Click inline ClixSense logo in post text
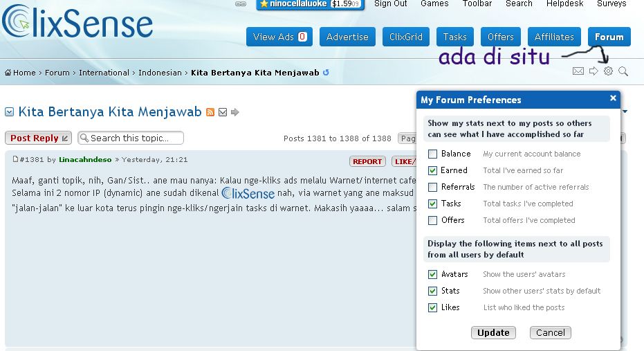The height and width of the screenshot is (351, 644). [x=248, y=193]
